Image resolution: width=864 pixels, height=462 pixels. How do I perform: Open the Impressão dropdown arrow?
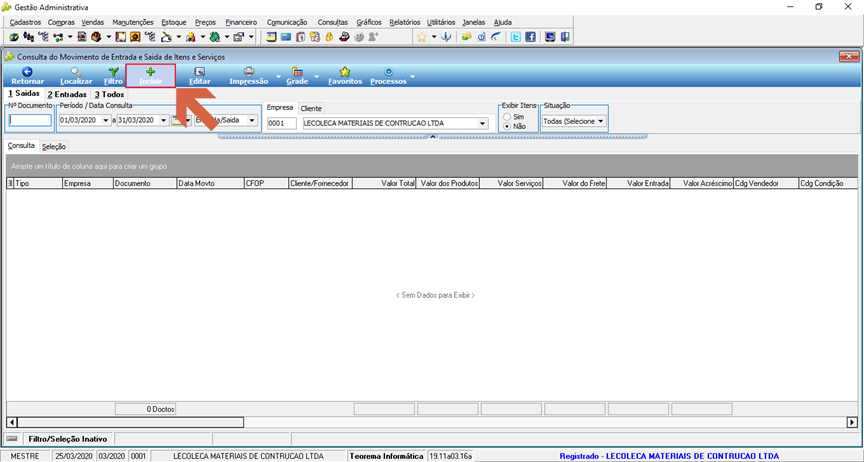pyautogui.click(x=278, y=76)
